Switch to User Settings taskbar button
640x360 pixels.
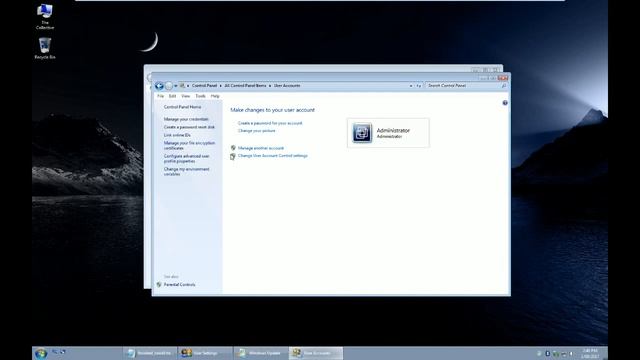205,353
